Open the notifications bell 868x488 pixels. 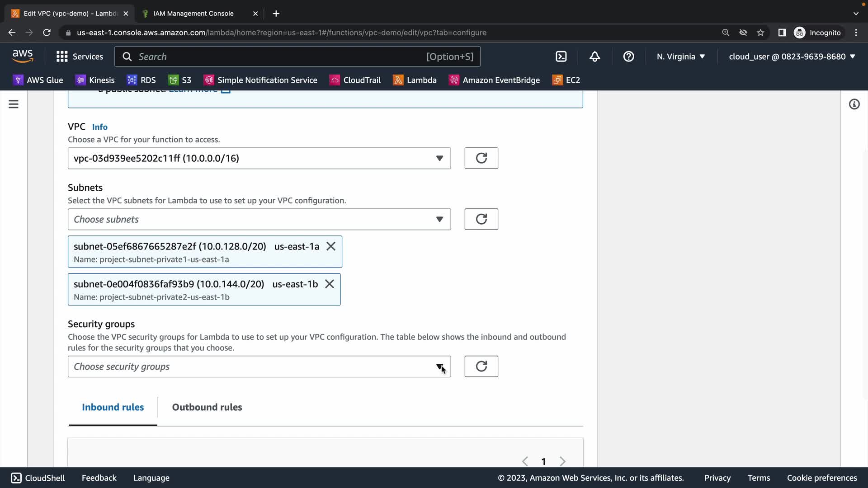coord(594,56)
